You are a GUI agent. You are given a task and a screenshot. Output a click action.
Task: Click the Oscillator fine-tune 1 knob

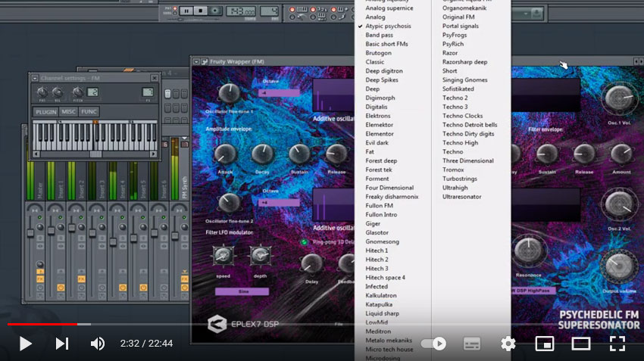click(229, 93)
